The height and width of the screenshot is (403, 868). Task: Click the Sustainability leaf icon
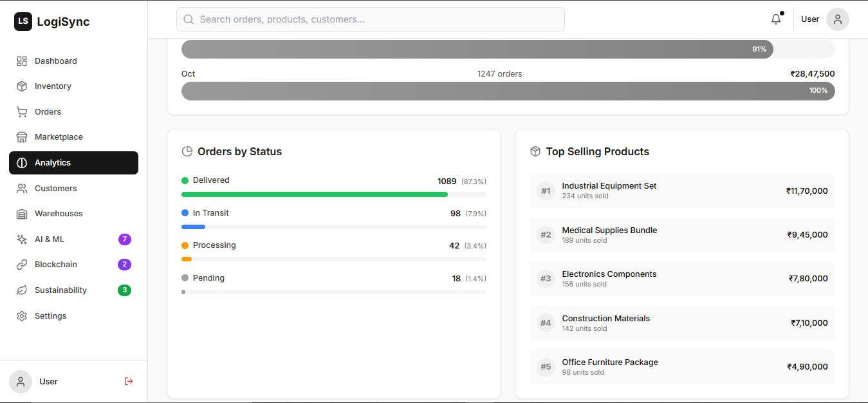[x=22, y=290]
